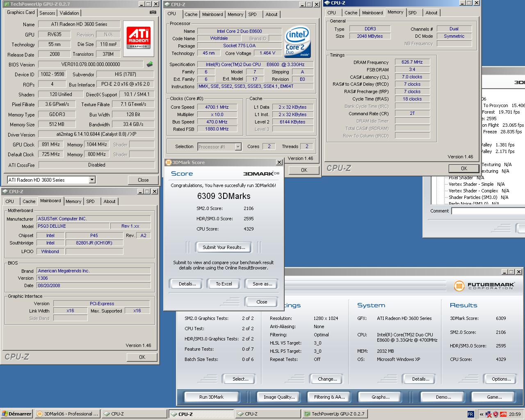Image resolution: width=525 pixels, height=420 pixels.
Task: Click the Image Quality button
Action: pyautogui.click(x=279, y=397)
